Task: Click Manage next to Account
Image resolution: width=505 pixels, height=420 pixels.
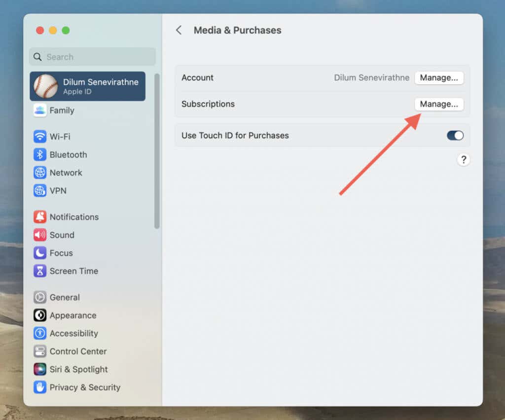Action: (439, 77)
